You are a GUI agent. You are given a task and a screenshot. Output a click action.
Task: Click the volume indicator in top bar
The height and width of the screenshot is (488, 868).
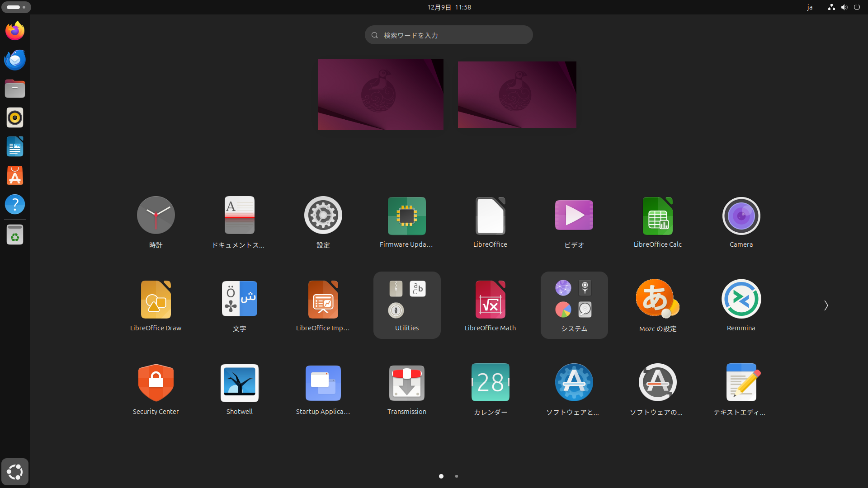(x=844, y=7)
